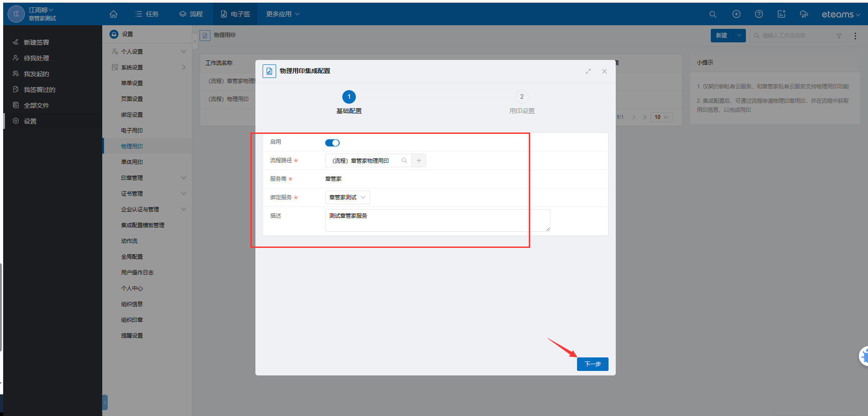Open 我发起的 in left sidebar

36,74
